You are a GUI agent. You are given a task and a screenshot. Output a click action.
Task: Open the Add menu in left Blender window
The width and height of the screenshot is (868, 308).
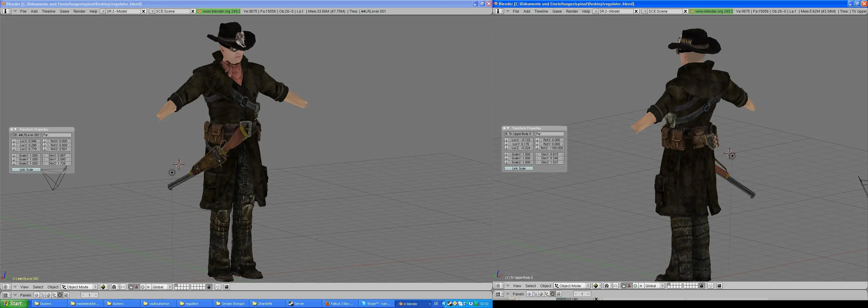point(34,11)
